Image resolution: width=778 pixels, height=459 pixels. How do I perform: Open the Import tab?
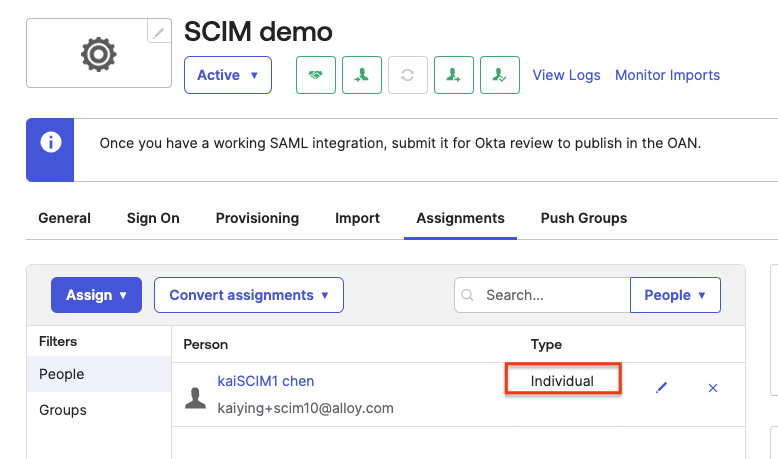357,218
